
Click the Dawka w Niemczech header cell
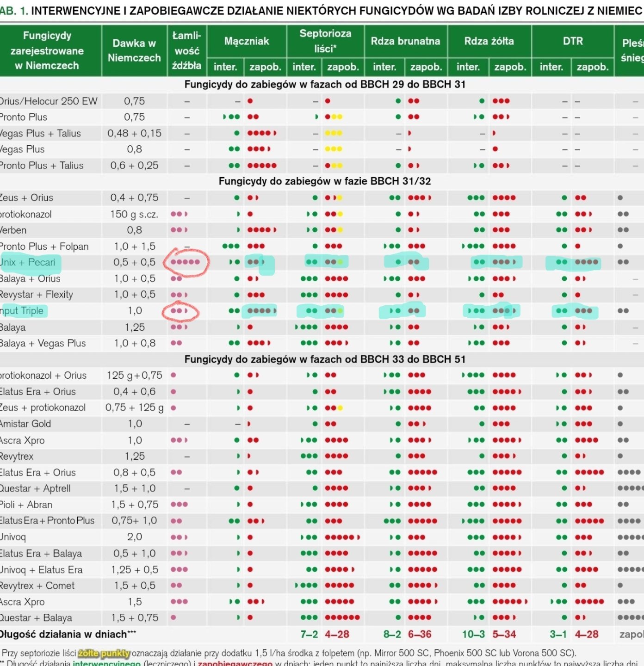(134, 50)
